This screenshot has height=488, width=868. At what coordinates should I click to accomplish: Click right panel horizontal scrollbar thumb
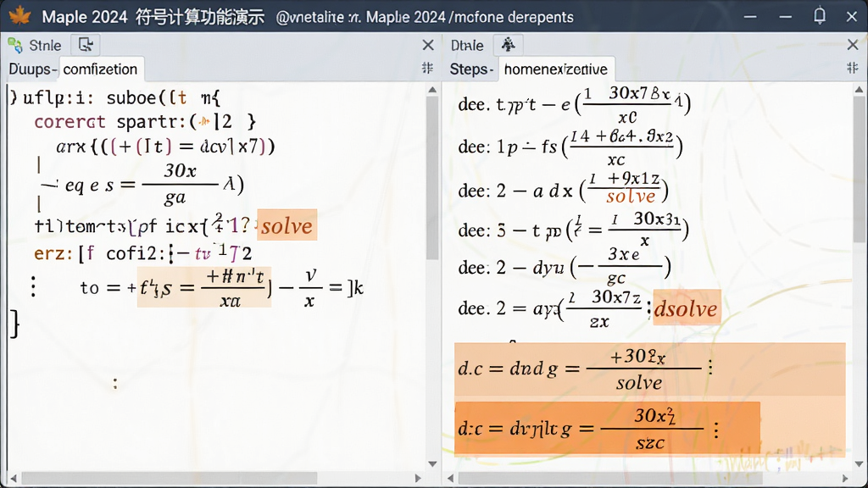pos(610,478)
